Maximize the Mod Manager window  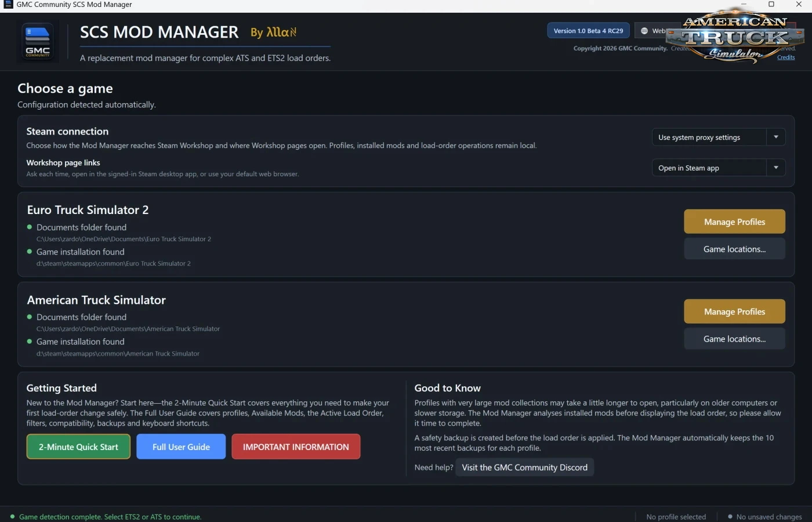point(771,5)
